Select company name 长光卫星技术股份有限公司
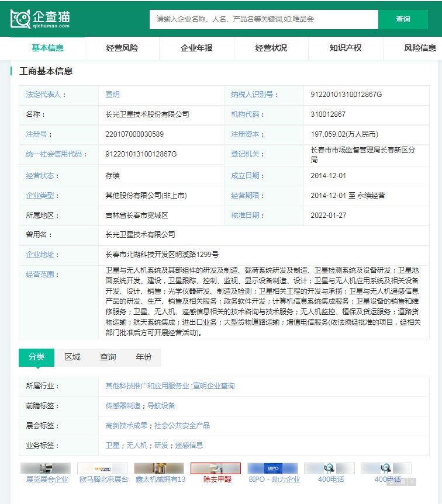This screenshot has width=442, height=504. point(147,114)
